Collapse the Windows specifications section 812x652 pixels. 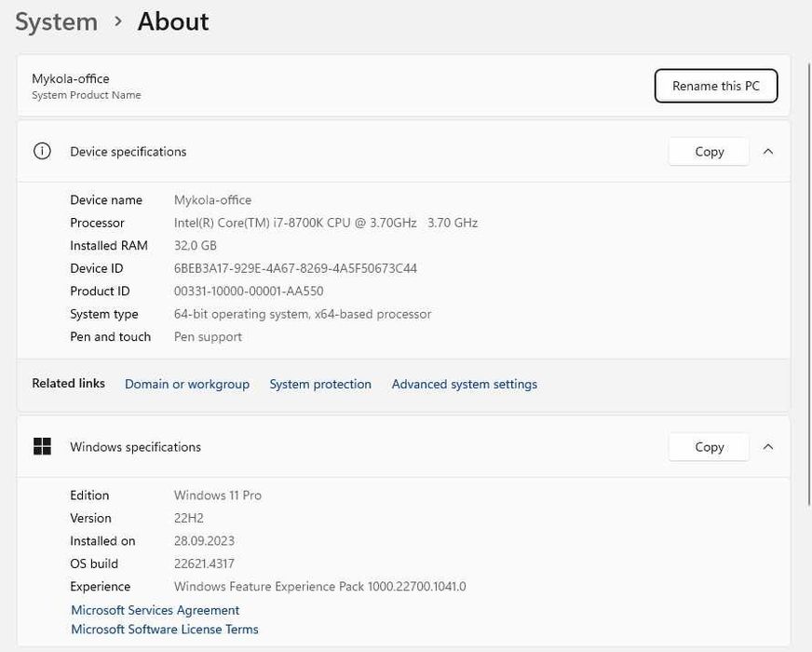[768, 447]
